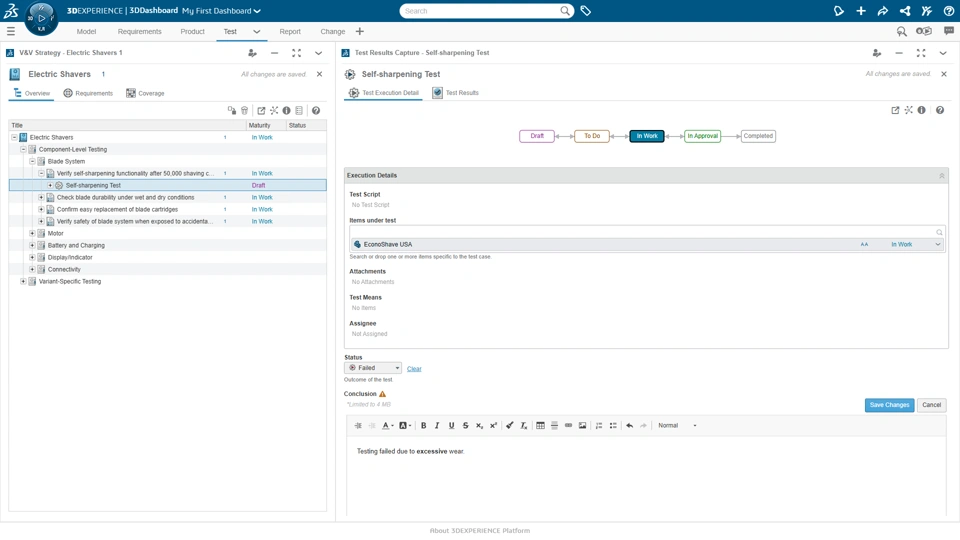The height and width of the screenshot is (540, 960).
Task: Add a new dashboard tab with plus
Action: pyautogui.click(x=359, y=31)
